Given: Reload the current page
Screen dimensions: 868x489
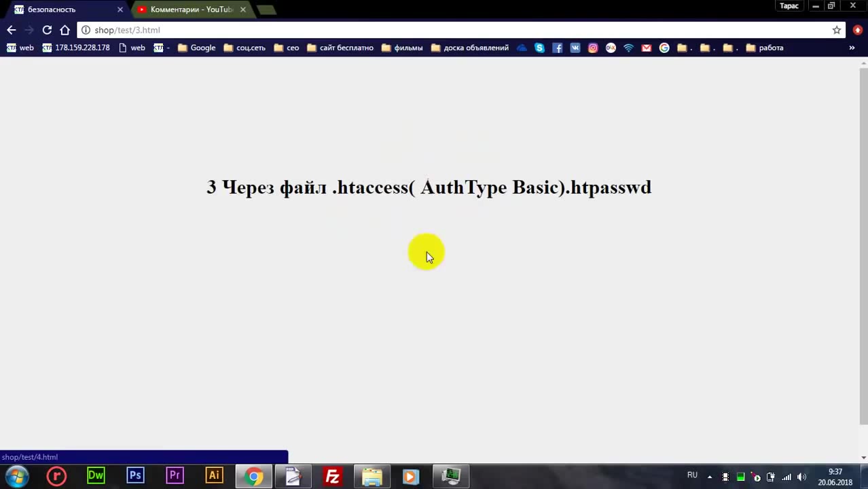Looking at the screenshot, I should coord(47,30).
